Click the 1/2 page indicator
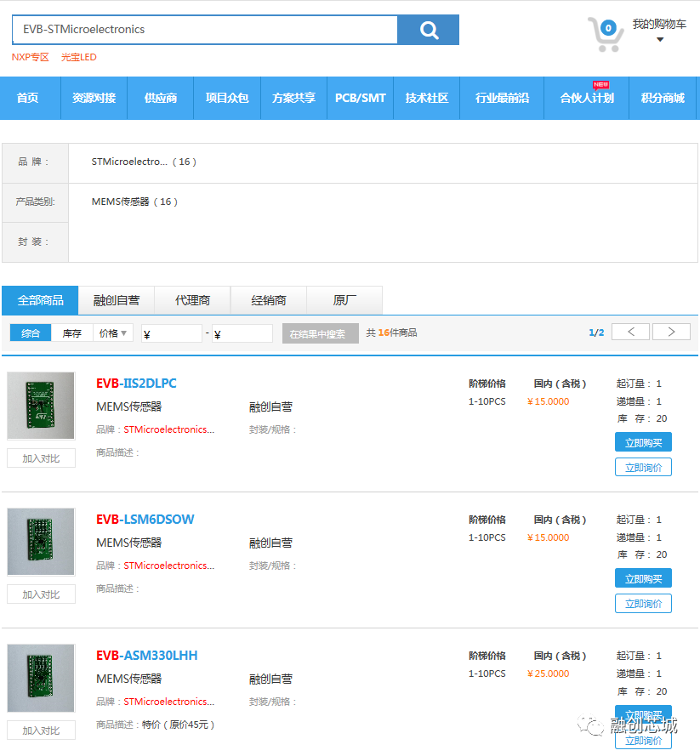700x756 pixels. click(x=596, y=333)
